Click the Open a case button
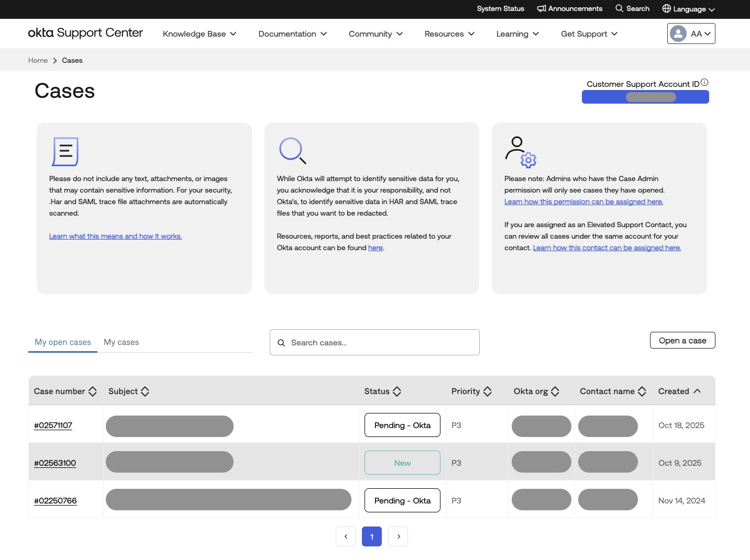The height and width of the screenshot is (560, 750). point(682,340)
